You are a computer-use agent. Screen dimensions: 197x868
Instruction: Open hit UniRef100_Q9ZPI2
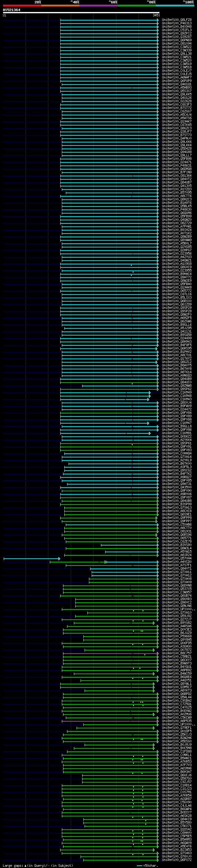[177, 33]
